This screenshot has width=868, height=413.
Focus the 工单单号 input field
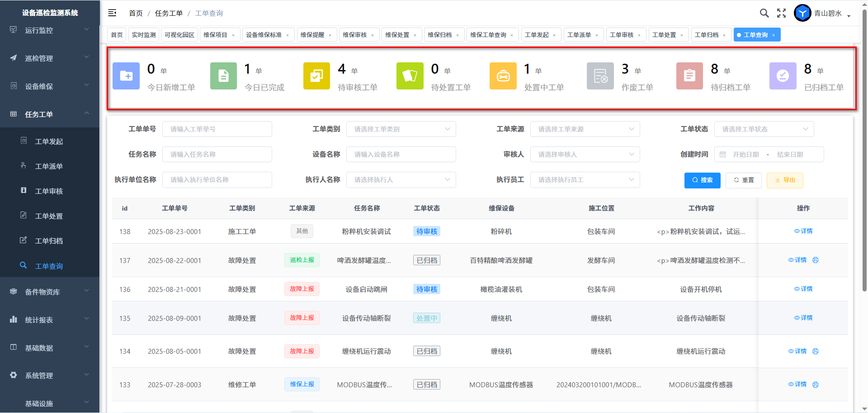pyautogui.click(x=217, y=129)
